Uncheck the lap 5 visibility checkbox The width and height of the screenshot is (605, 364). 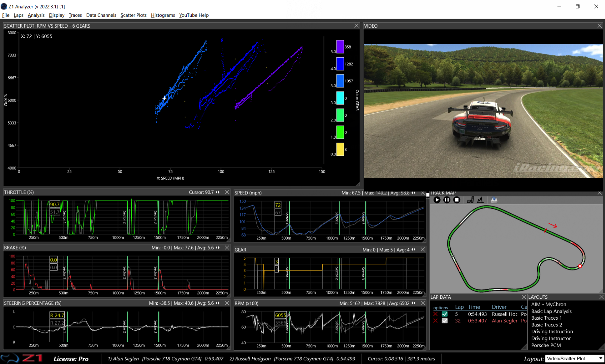click(x=445, y=314)
